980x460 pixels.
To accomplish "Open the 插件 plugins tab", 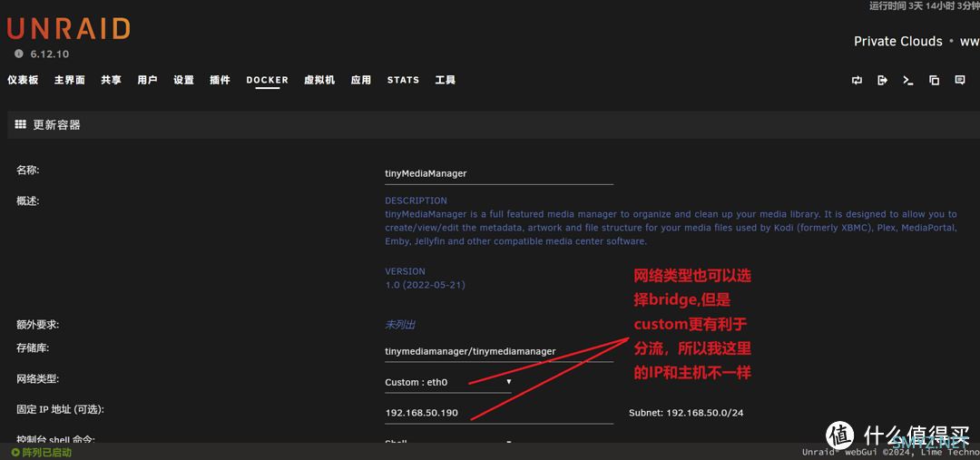I will [x=220, y=80].
